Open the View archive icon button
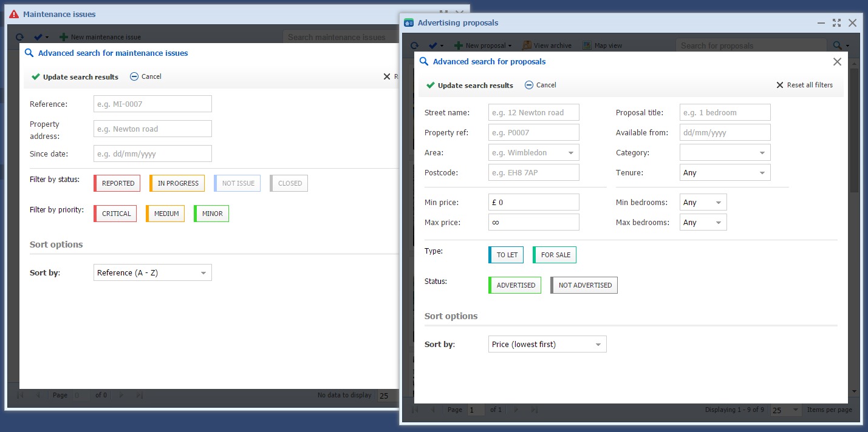 (527, 46)
